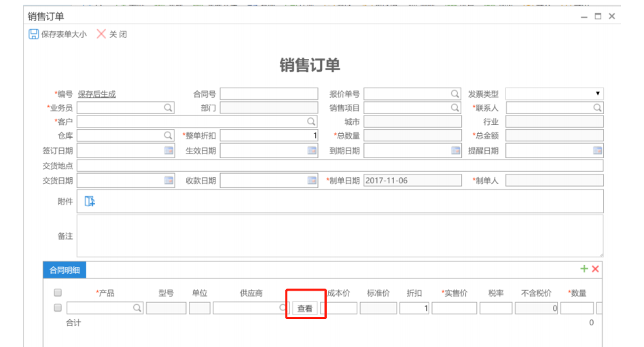Click the save form size icon
This screenshot has width=644, height=347.
tap(33, 34)
